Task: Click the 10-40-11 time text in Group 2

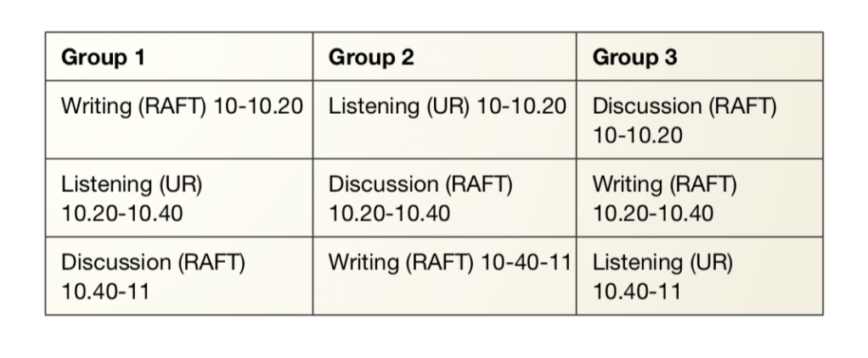Action: [527, 263]
